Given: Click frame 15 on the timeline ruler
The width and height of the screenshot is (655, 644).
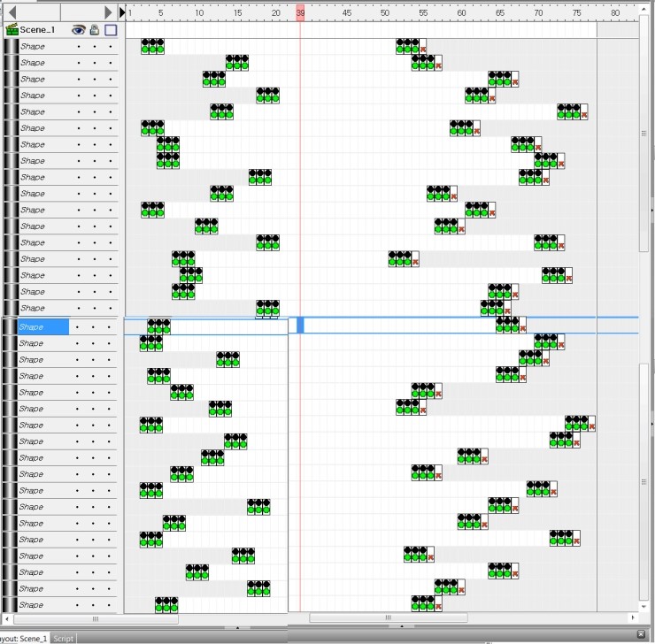Looking at the screenshot, I should point(238,13).
